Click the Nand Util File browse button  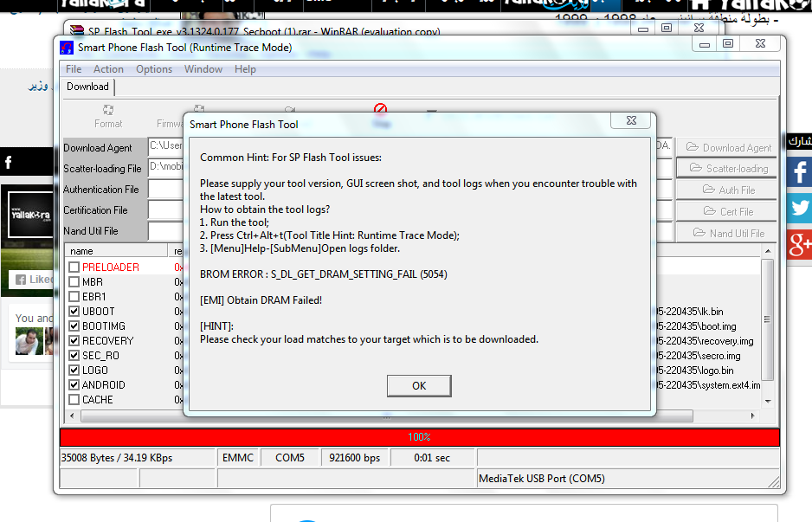pos(728,233)
